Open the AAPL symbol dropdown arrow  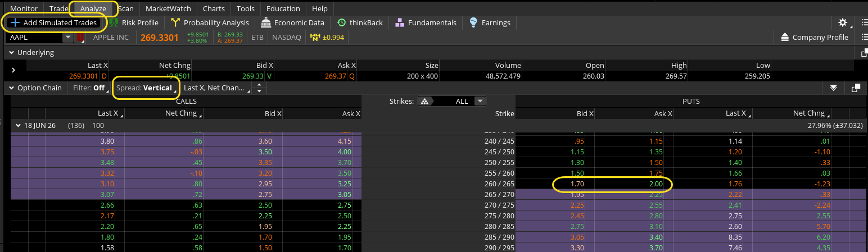(68, 38)
